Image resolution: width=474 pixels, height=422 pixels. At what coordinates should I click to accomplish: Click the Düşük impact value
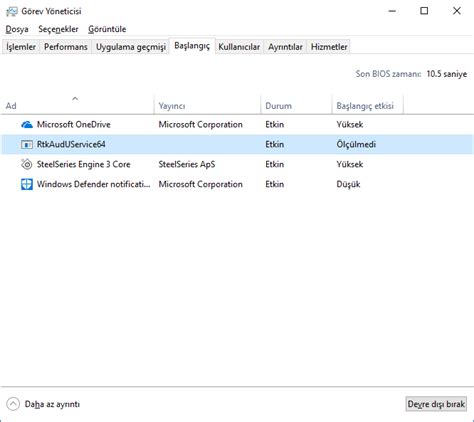[348, 184]
